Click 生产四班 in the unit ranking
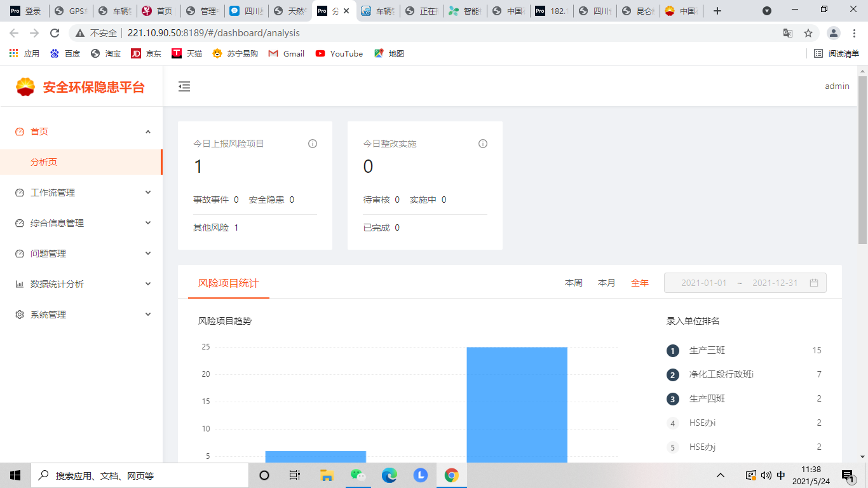Screen dimensions: 868x488 pyautogui.click(x=707, y=399)
